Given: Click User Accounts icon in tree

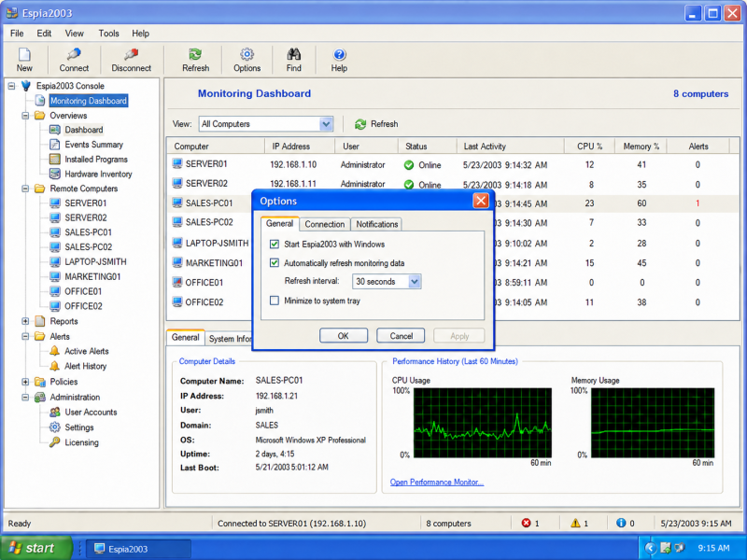Looking at the screenshot, I should tap(55, 412).
